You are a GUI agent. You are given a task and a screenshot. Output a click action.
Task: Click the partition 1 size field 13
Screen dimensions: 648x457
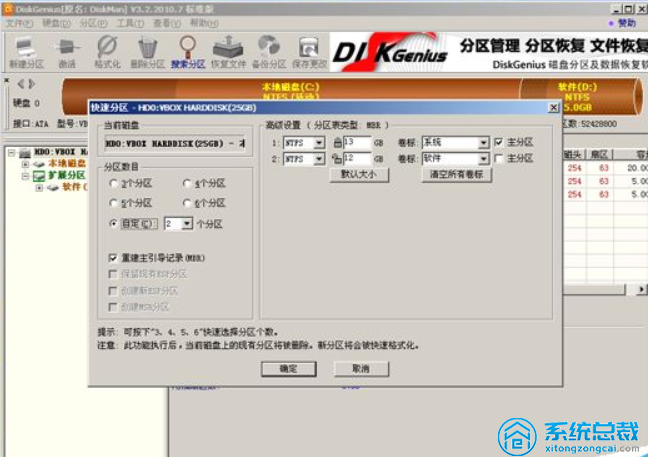pyautogui.click(x=357, y=143)
